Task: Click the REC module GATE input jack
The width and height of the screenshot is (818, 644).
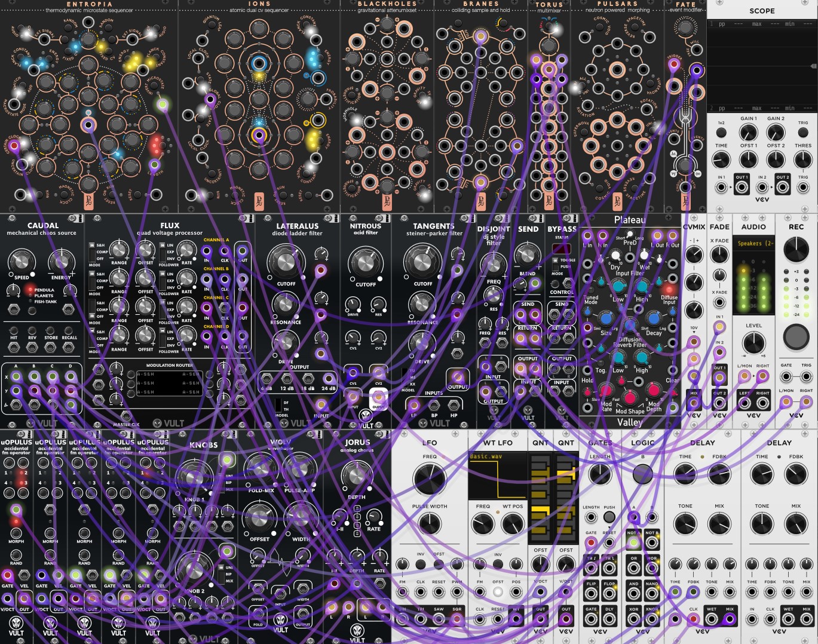Action: pos(786,376)
